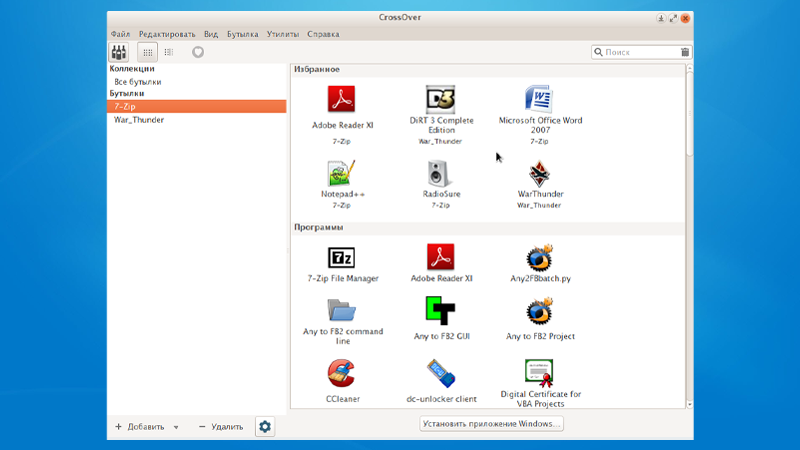
Task: Click scrollbar down arrow
Action: click(689, 405)
